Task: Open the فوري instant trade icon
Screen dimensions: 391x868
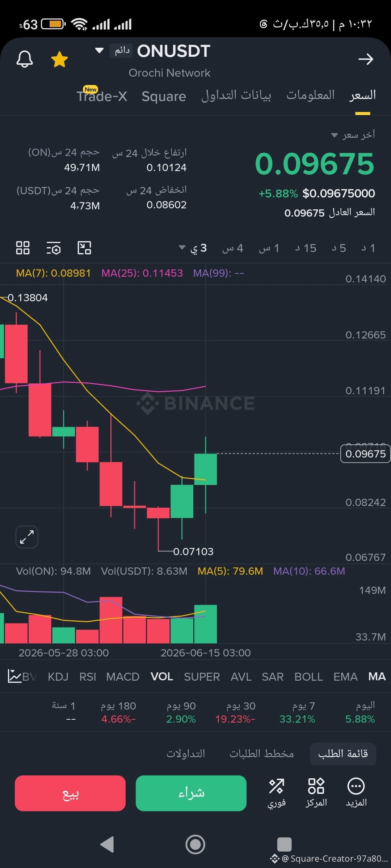Action: pyautogui.click(x=277, y=793)
